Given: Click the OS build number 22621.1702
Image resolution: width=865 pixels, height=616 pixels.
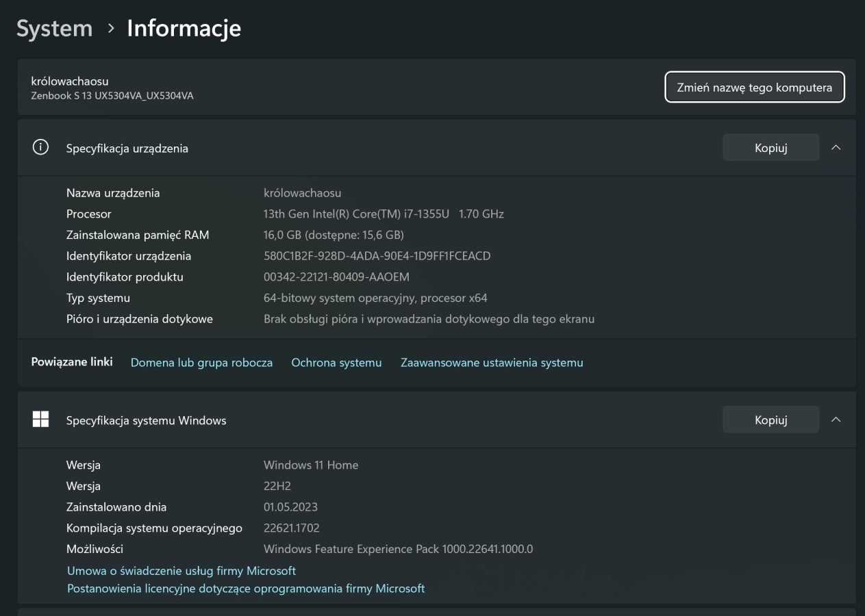Looking at the screenshot, I should 291,528.
